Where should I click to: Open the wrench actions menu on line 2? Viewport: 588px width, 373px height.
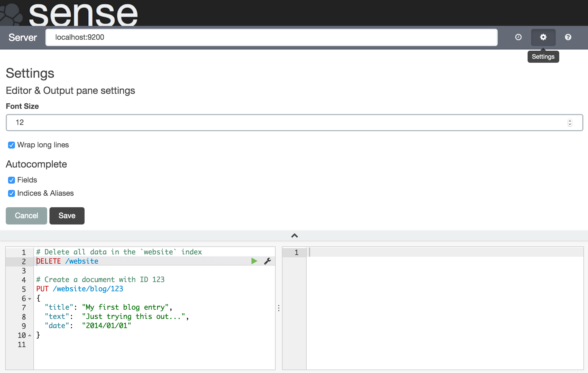point(268,261)
